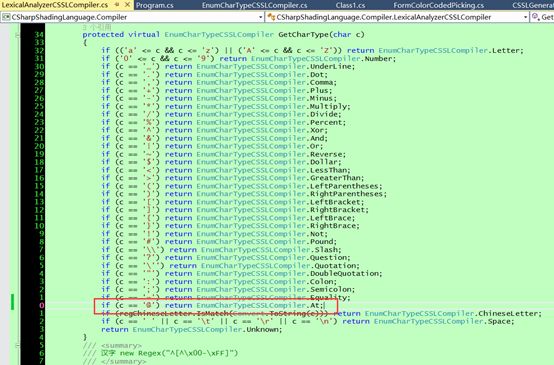Click the DoubleQuotation enum member
The height and width of the screenshot is (365, 554).
point(344,273)
